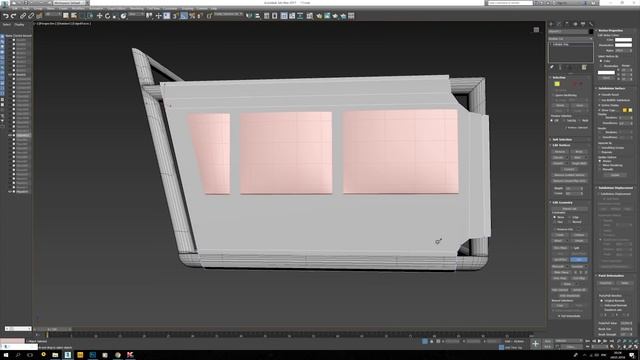The image size is (640, 360).
Task: Open the Tools menu
Action: 26,8
